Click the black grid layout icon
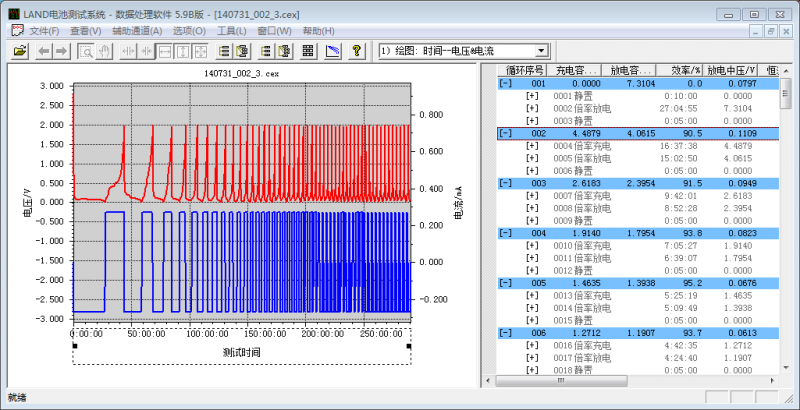Viewport: 800px width, 410px height. point(308,51)
